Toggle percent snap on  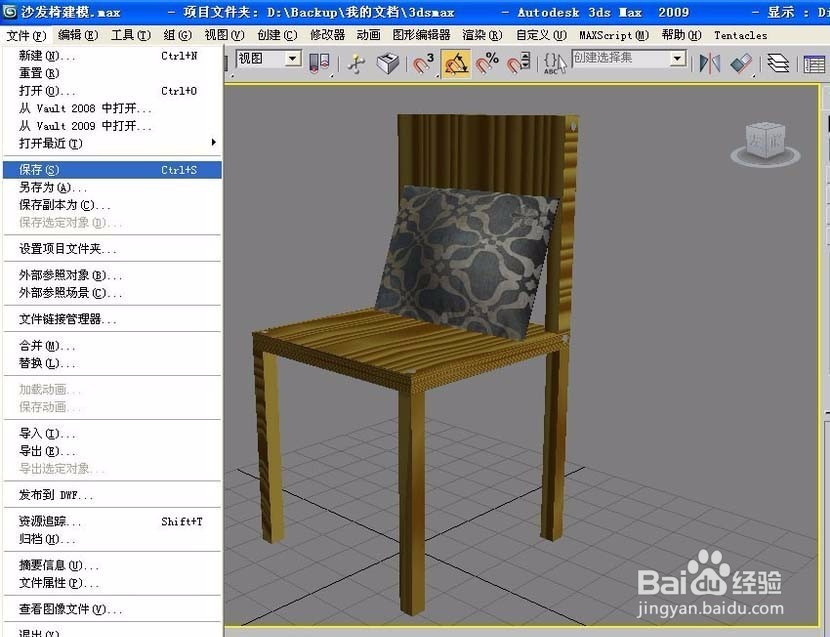tap(488, 62)
